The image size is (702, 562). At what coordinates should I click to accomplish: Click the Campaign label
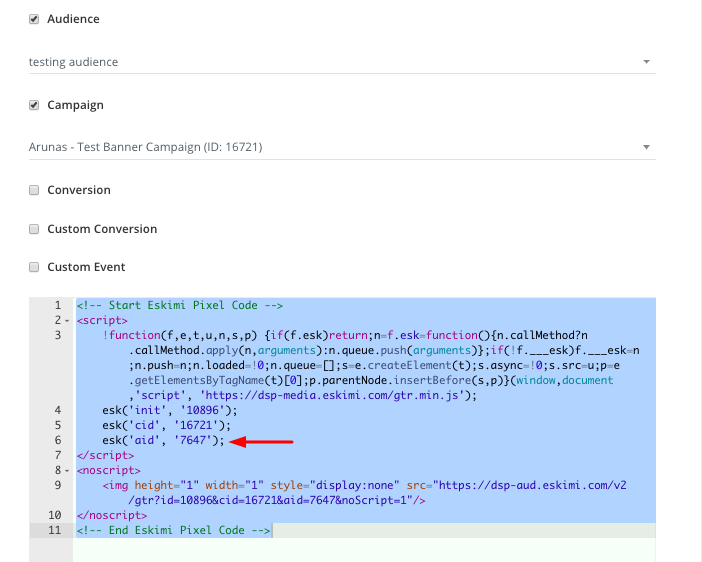pos(75,105)
